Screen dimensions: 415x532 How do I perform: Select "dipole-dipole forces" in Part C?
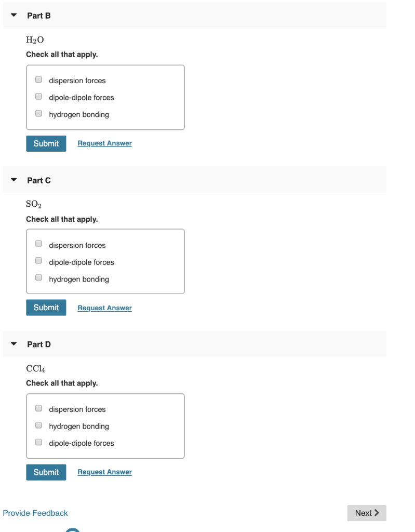pos(38,260)
